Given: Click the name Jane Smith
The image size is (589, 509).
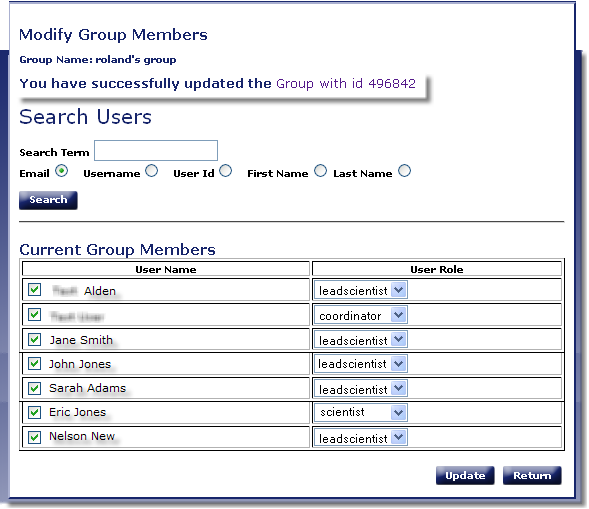Looking at the screenshot, I should tap(81, 340).
